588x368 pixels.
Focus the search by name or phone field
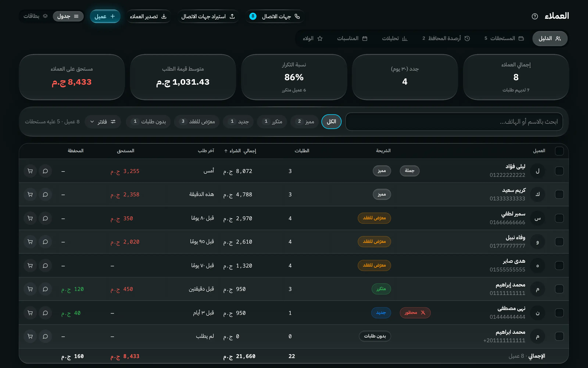(454, 122)
